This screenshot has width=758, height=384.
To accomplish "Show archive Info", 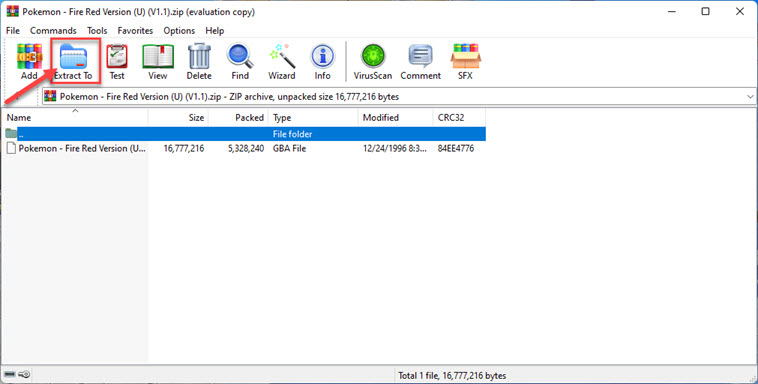I will click(x=322, y=61).
